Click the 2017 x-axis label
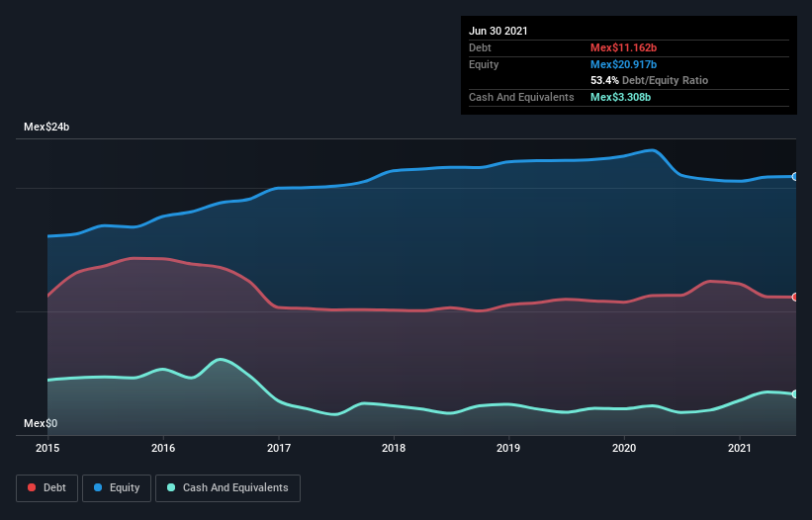812x520 pixels. 279,448
